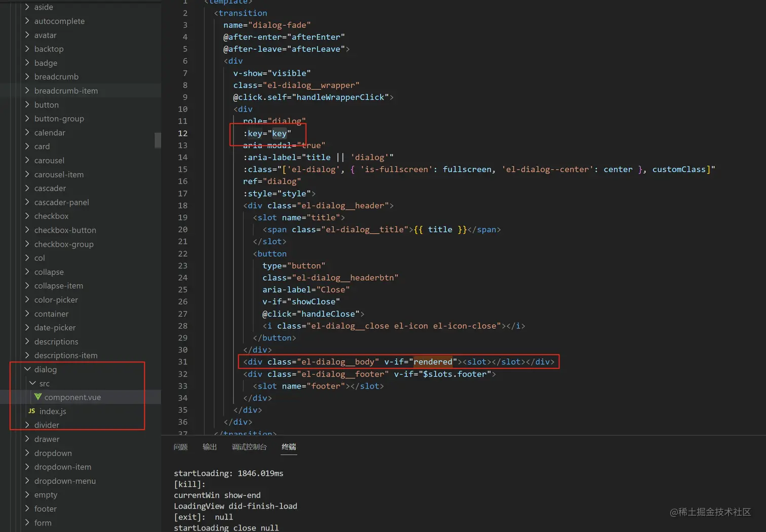The image size is (766, 532).
Task: Select the breadcrumb folder
Action: point(56,77)
